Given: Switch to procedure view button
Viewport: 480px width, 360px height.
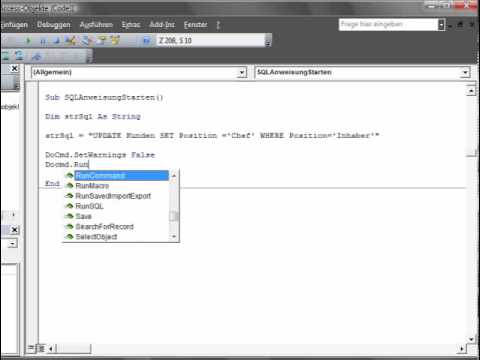Looking at the screenshot, I should click(31, 348).
